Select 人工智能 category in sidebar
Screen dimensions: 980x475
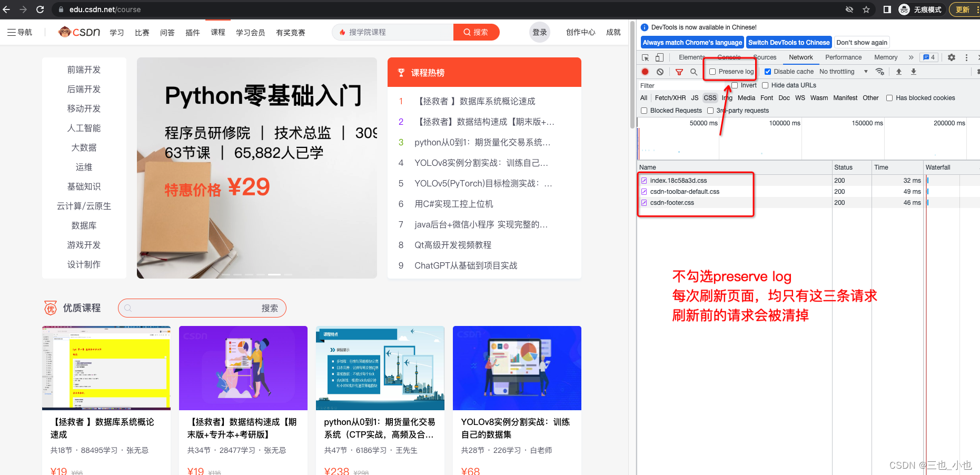coord(84,128)
